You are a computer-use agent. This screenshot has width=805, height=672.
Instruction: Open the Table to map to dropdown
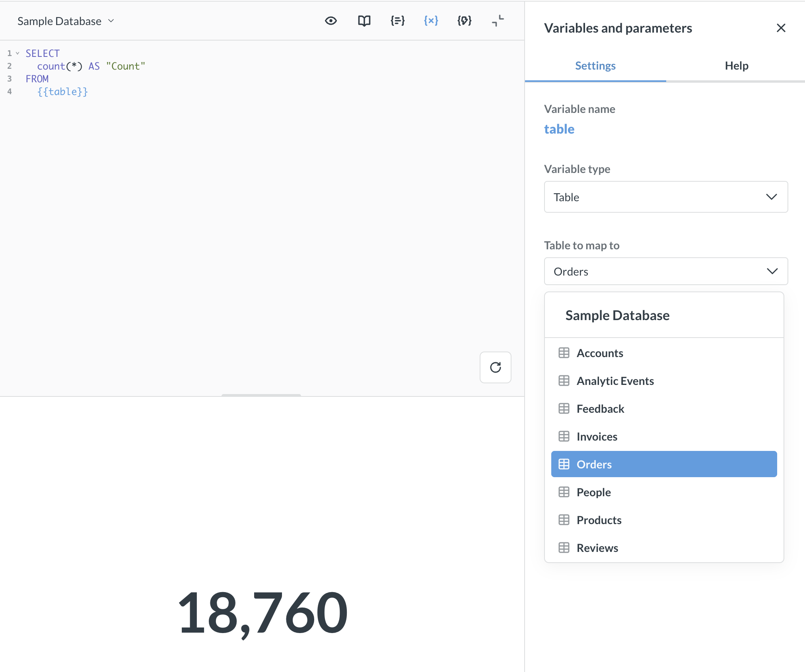pos(665,271)
